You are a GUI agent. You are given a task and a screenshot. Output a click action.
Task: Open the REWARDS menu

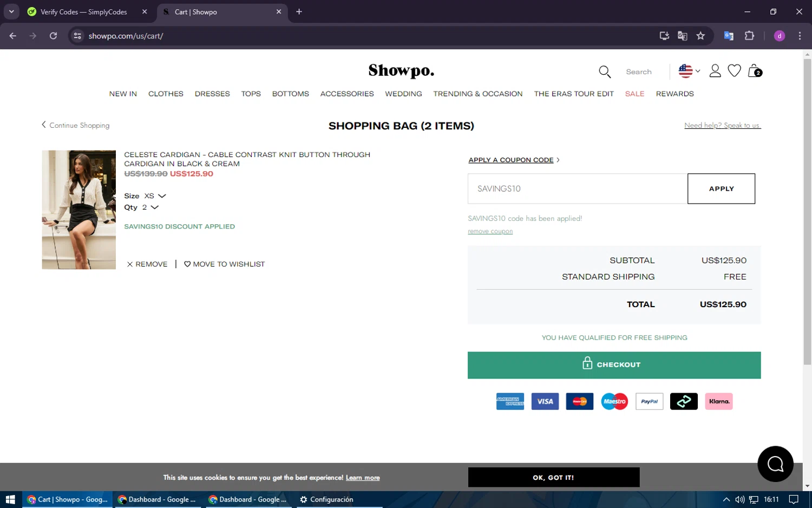(x=675, y=94)
